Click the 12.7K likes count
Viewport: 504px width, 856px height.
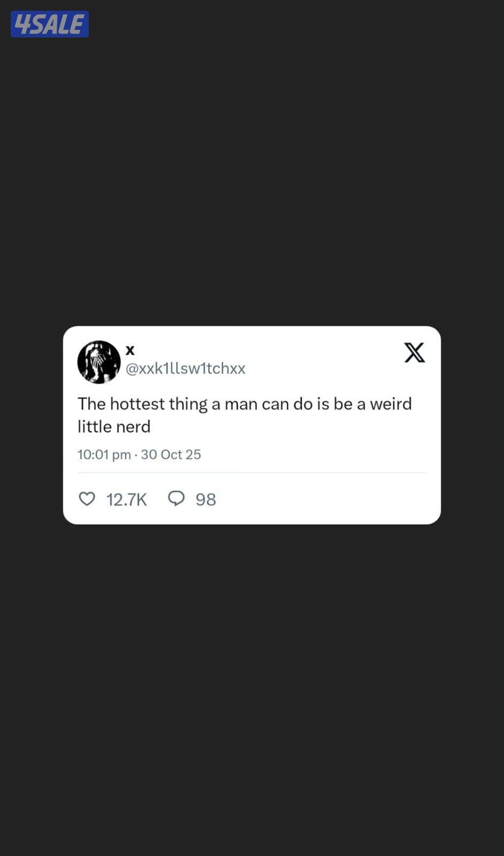click(126, 499)
